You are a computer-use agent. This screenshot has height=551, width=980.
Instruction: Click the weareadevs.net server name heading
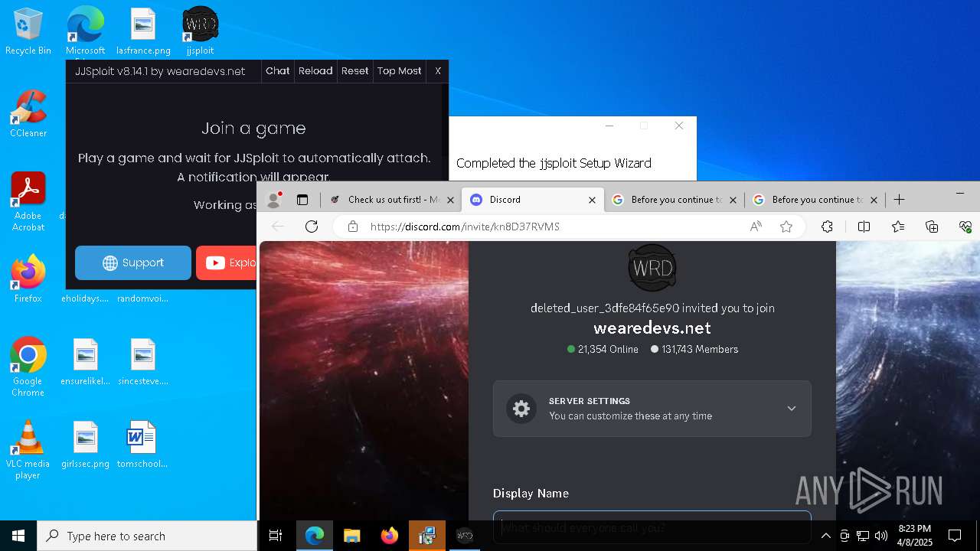[652, 328]
